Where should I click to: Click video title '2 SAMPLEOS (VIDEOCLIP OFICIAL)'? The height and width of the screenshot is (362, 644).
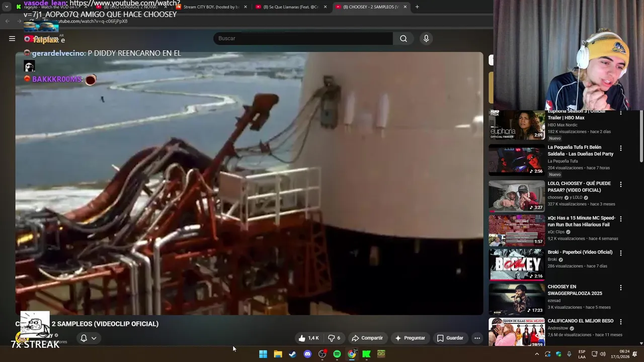[x=105, y=324]
